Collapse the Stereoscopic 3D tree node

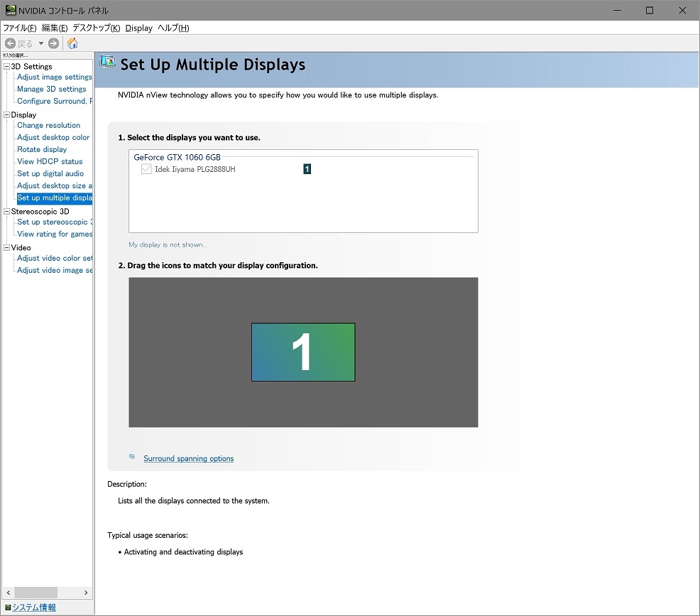pos(6,211)
